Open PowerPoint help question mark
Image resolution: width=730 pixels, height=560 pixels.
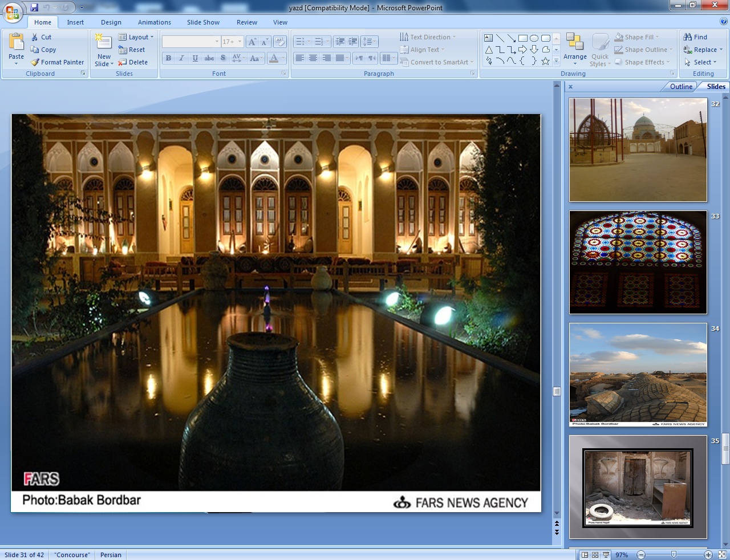click(x=723, y=22)
